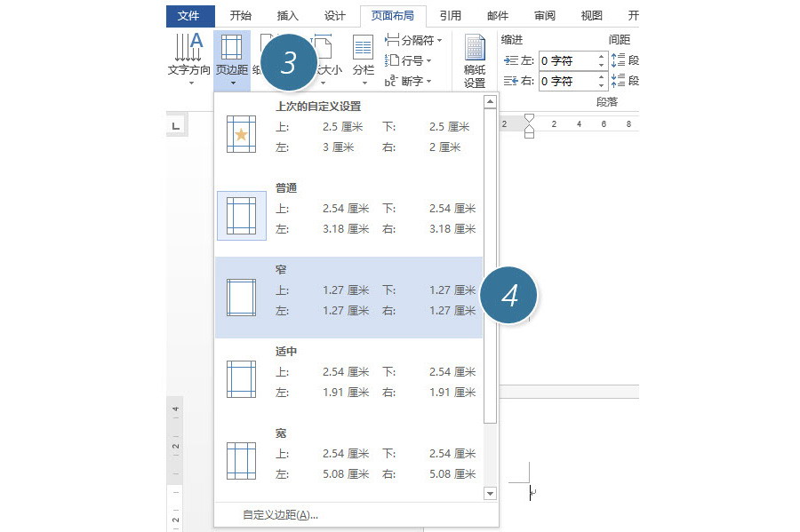The image size is (800, 532).
Task: Switch to the 插入 ribbon tab
Action: (287, 16)
